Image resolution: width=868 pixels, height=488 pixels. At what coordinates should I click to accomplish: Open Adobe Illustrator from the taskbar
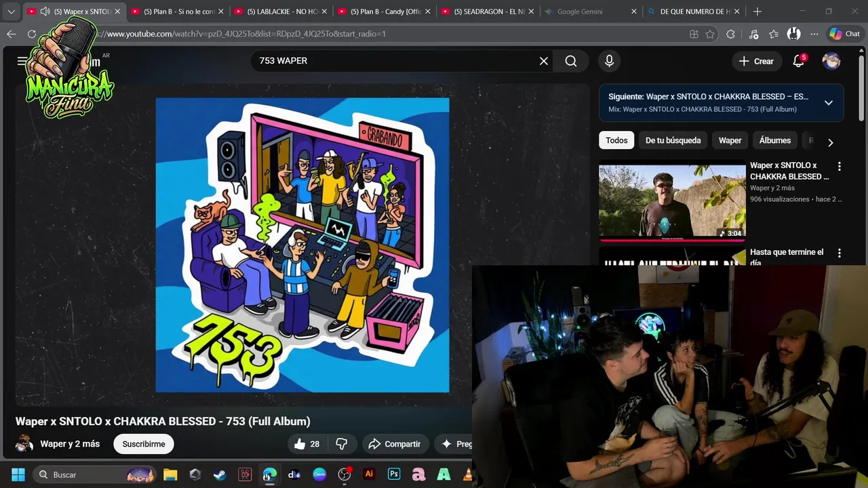[x=369, y=474]
